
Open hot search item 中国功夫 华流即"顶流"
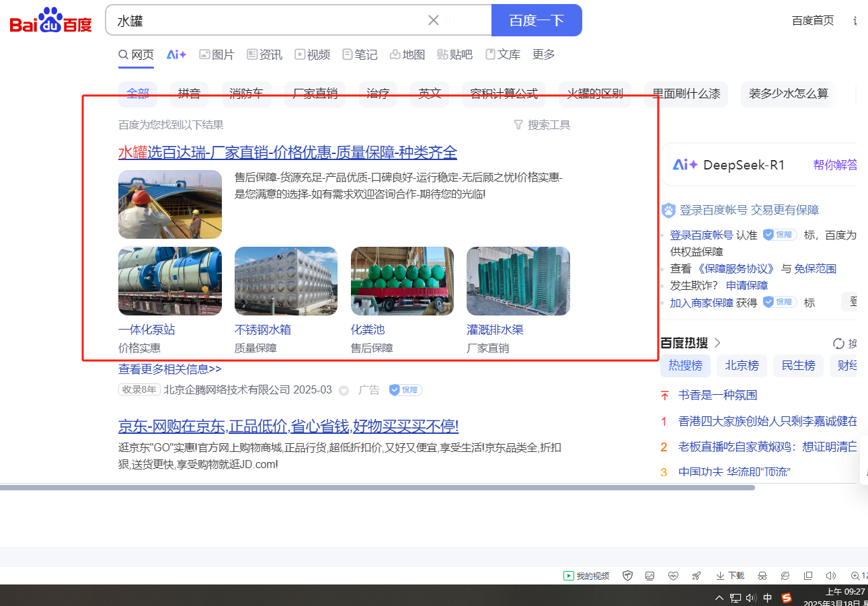click(734, 471)
